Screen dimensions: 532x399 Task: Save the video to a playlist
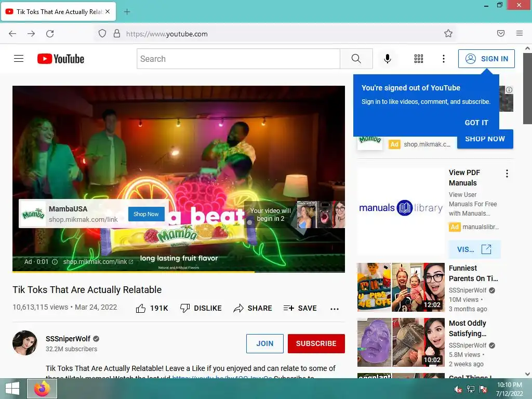300,308
